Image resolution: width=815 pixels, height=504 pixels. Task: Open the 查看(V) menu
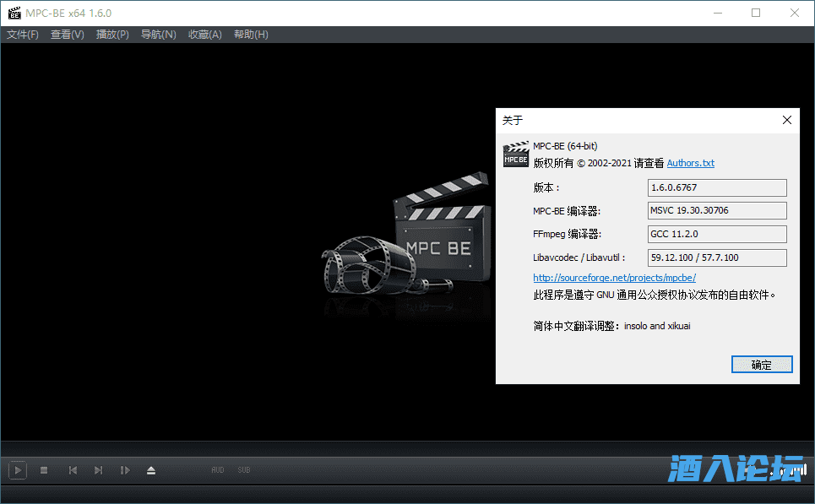click(68, 35)
